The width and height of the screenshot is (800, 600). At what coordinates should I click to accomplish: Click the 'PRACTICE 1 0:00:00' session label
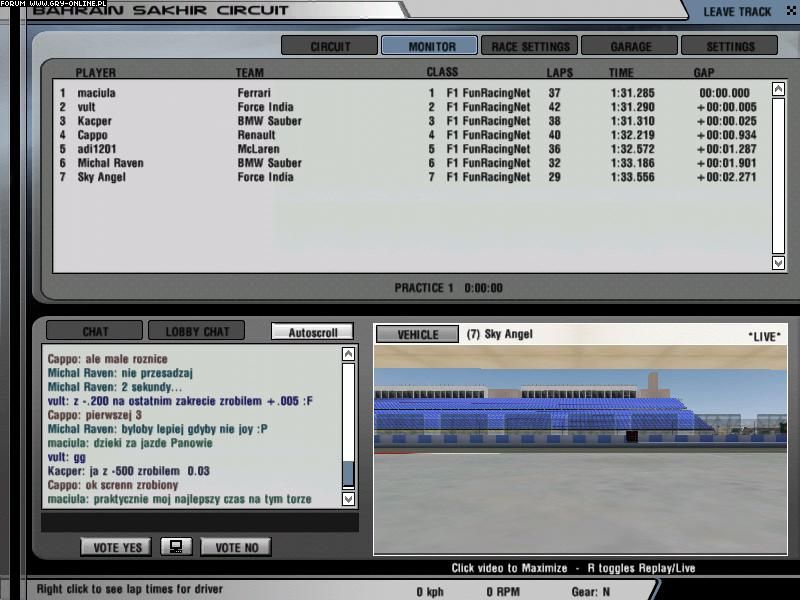[x=448, y=288]
